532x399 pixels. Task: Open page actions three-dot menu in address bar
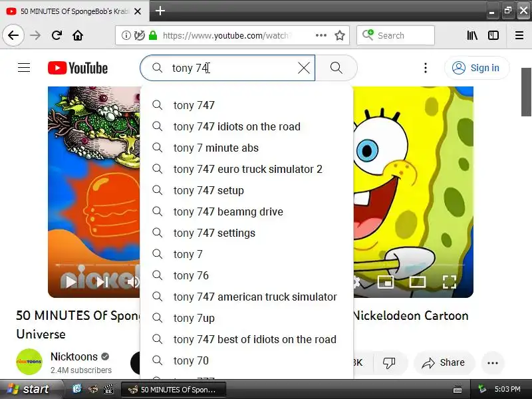321,35
